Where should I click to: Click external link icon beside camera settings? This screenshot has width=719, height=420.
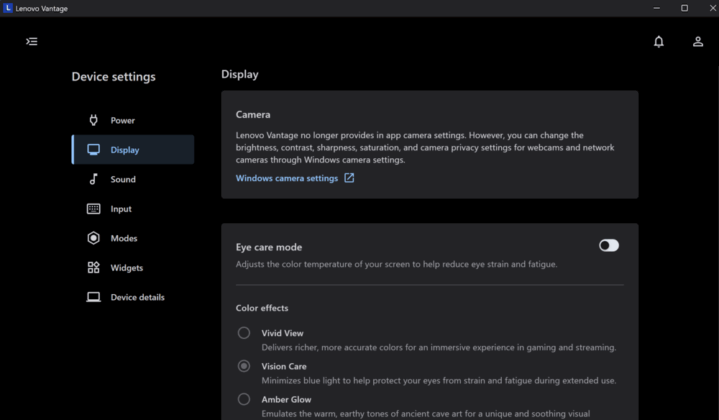click(x=349, y=178)
